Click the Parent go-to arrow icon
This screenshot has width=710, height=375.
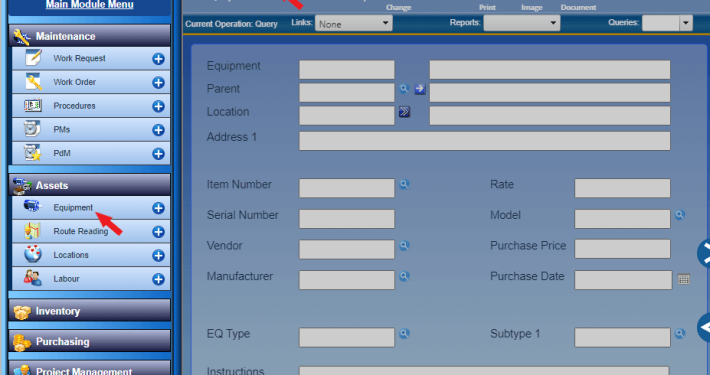pyautogui.click(x=420, y=89)
